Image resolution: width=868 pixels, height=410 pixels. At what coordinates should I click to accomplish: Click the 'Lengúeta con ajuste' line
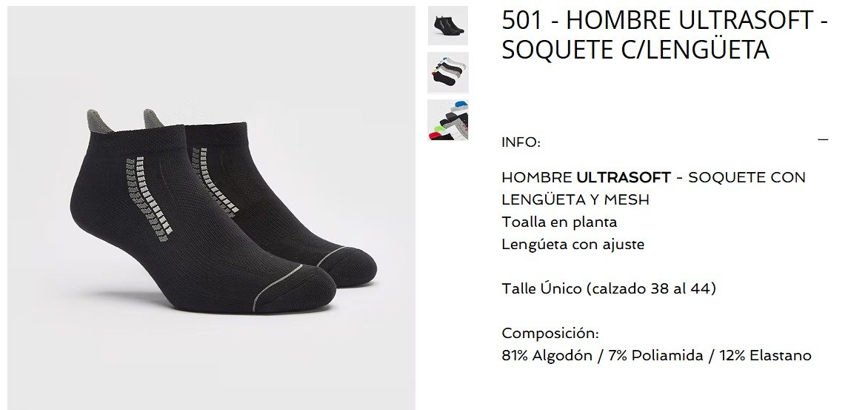point(573,245)
